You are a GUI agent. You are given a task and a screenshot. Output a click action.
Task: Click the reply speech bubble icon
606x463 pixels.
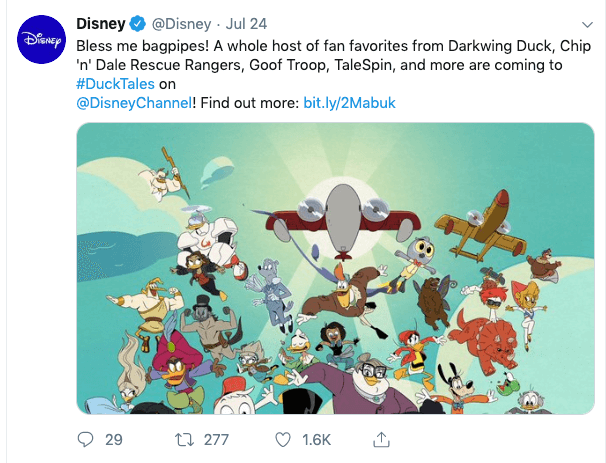click(x=87, y=440)
